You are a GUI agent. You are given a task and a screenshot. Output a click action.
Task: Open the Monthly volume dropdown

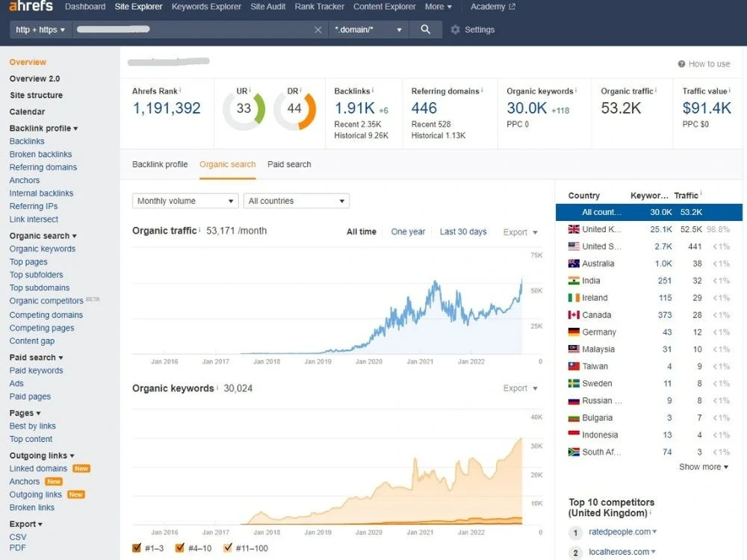pyautogui.click(x=185, y=201)
